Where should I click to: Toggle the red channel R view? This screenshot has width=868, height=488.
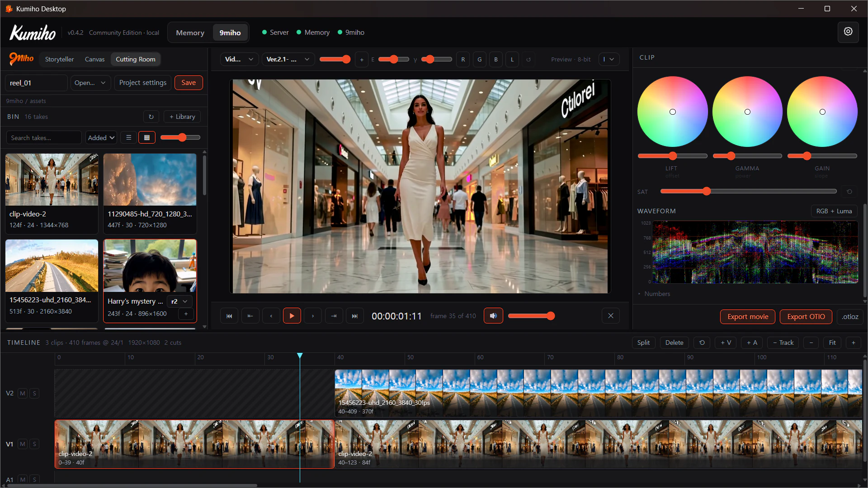(x=463, y=59)
